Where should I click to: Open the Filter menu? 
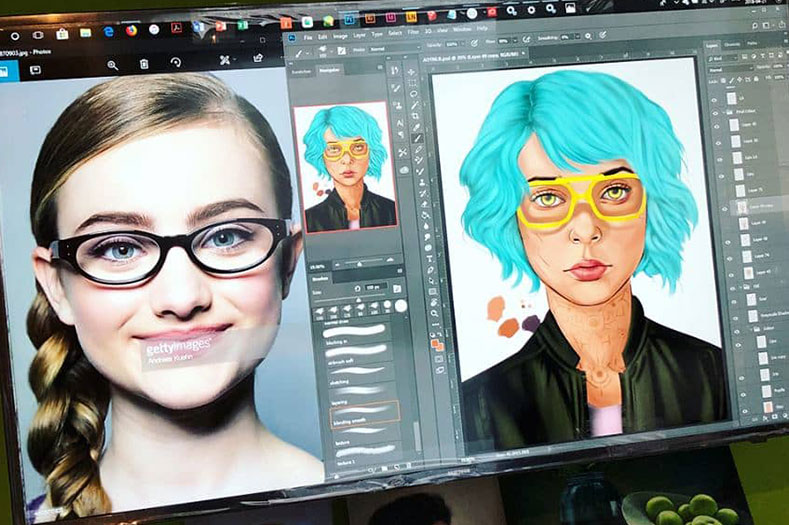413,32
